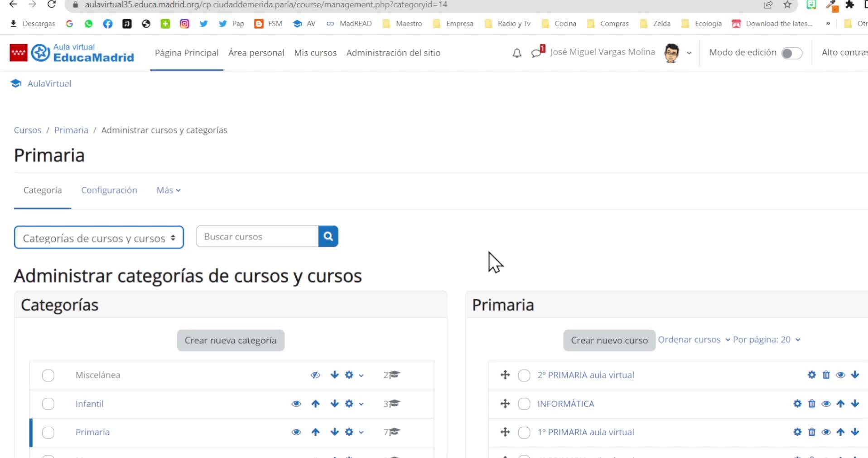Hide the INFORMÁTICA course
This screenshot has height=458, width=868.
coord(826,404)
